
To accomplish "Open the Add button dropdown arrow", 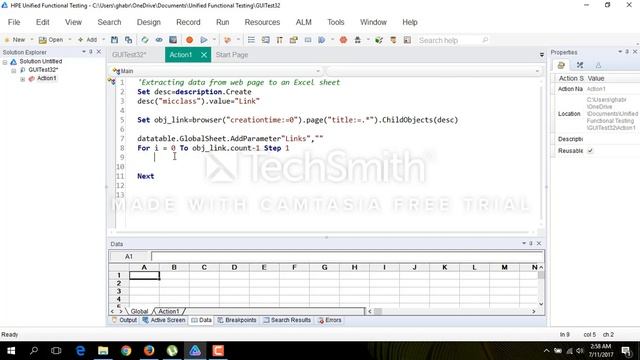I will tap(103, 40).
